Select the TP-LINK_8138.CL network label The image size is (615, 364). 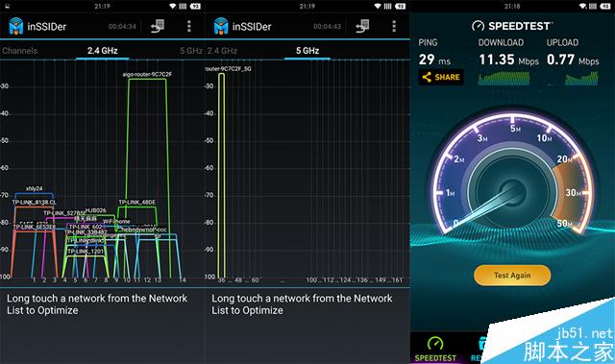[x=35, y=203]
